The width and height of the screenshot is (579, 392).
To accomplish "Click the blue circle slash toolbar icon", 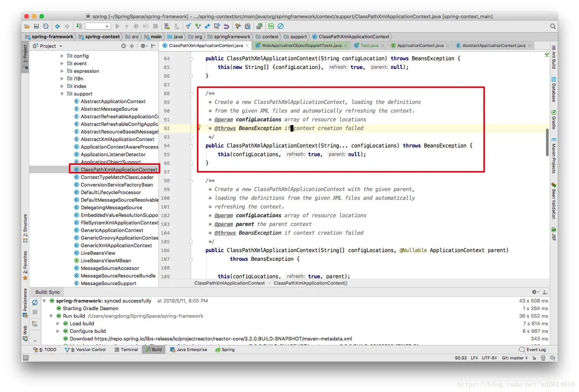I will tap(281, 26).
